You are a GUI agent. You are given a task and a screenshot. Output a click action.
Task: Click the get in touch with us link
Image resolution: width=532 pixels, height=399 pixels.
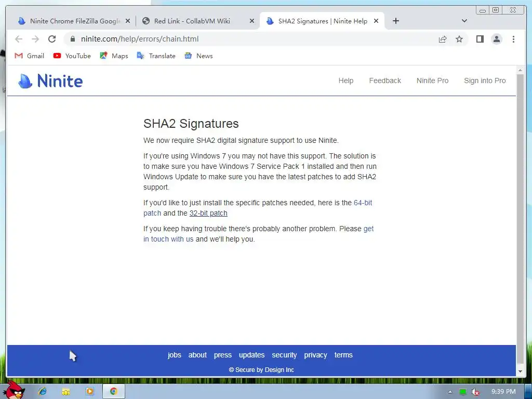pyautogui.click(x=168, y=239)
